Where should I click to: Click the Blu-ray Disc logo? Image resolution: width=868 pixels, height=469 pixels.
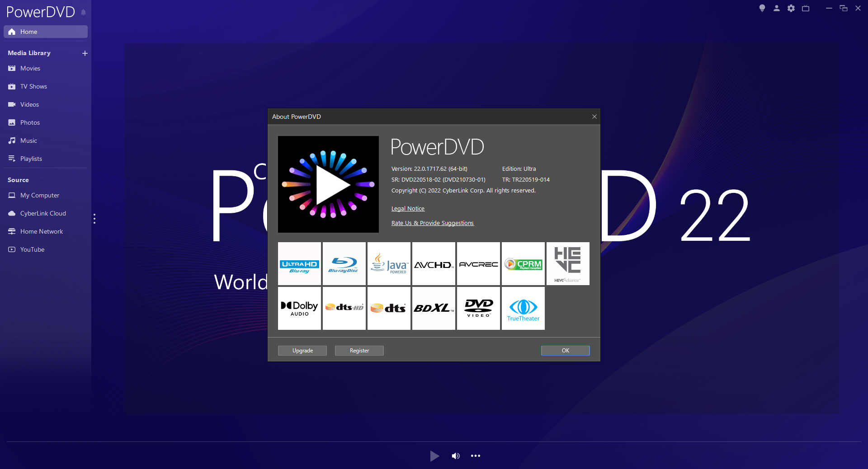[344, 264]
